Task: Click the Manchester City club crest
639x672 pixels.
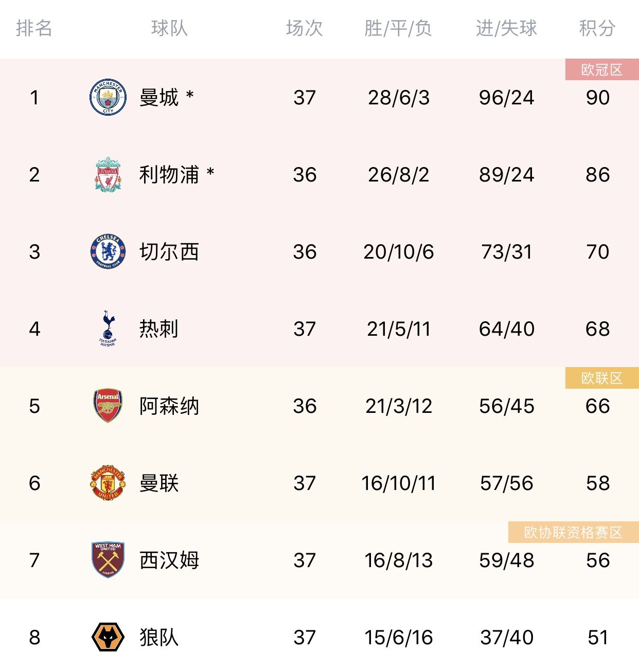Action: coord(108,97)
